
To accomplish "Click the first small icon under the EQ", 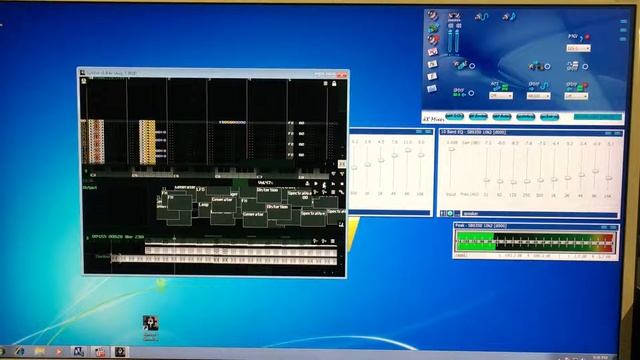I will [443, 213].
